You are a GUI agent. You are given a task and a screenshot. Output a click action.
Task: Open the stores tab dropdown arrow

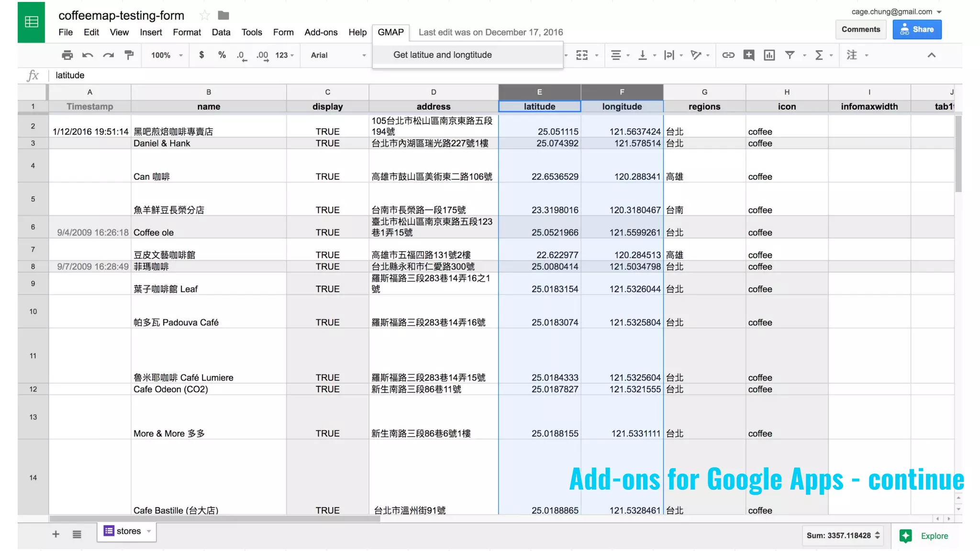pos(149,531)
